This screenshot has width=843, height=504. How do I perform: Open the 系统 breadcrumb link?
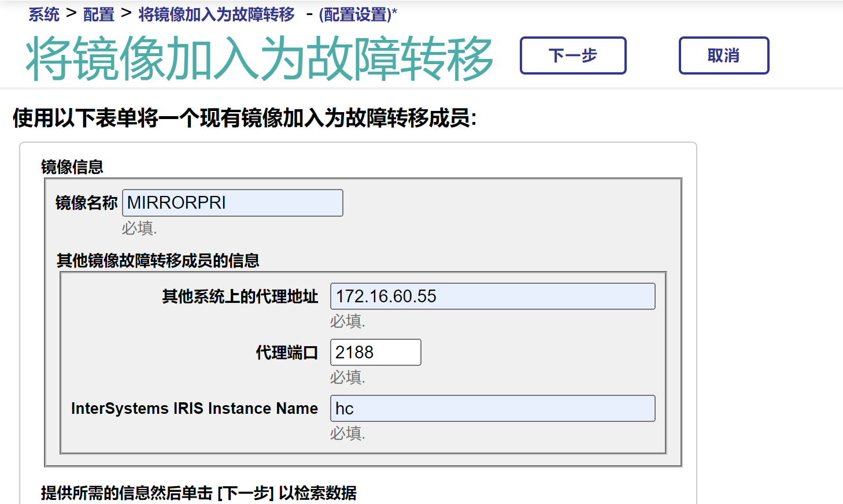(44, 14)
